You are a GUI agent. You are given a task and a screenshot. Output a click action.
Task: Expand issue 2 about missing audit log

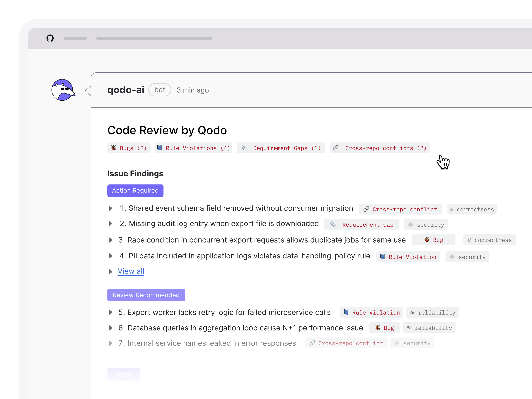[111, 224]
